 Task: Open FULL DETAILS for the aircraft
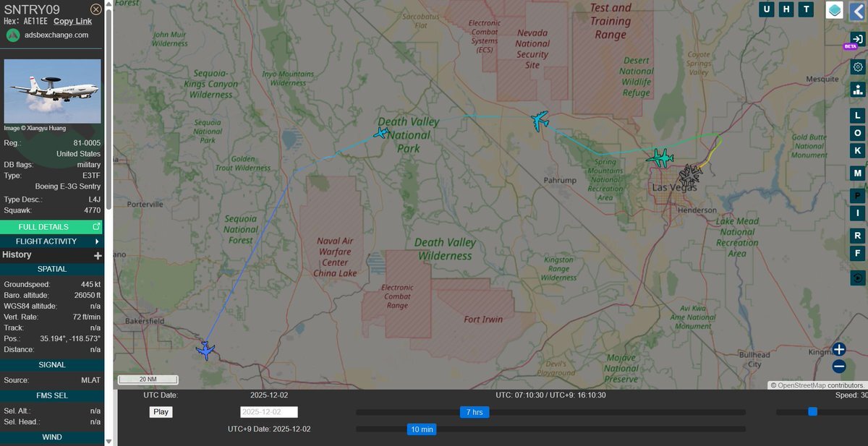click(51, 227)
